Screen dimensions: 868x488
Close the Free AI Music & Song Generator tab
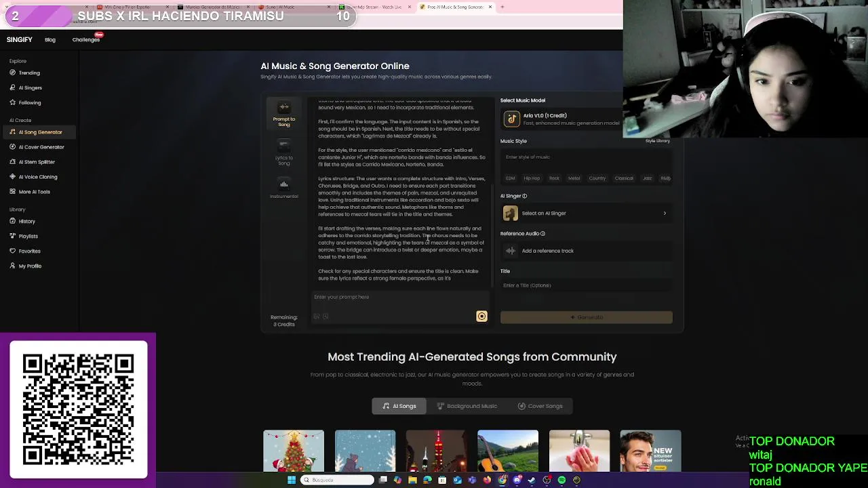coord(490,7)
